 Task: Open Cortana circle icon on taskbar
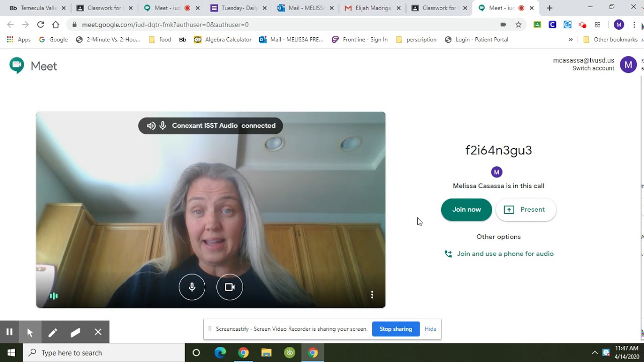tap(196, 352)
